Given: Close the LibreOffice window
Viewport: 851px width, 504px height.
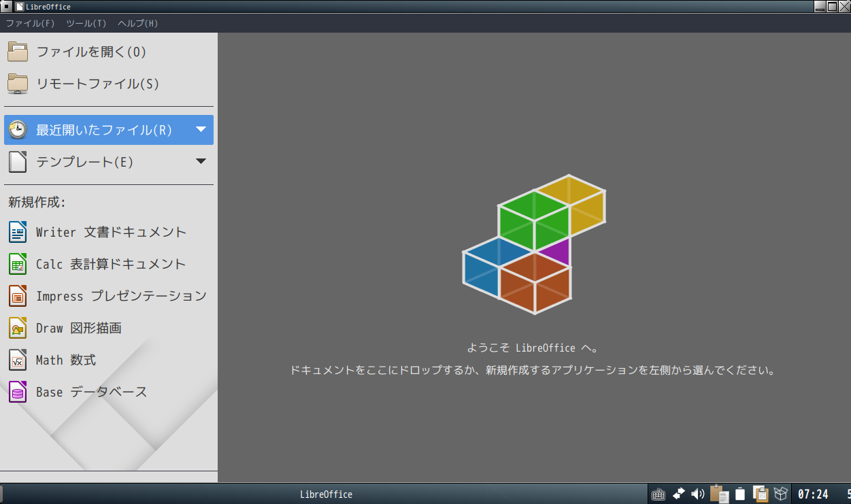Looking at the screenshot, I should tap(844, 6).
